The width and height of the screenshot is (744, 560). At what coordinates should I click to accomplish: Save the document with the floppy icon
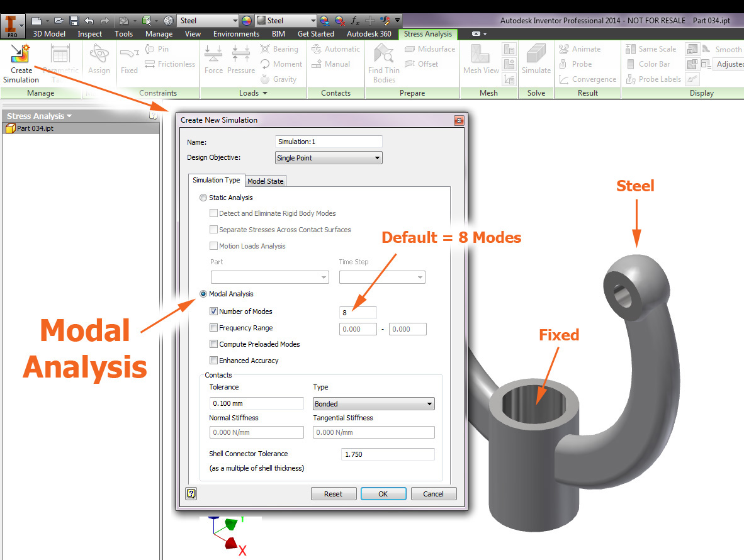click(74, 20)
